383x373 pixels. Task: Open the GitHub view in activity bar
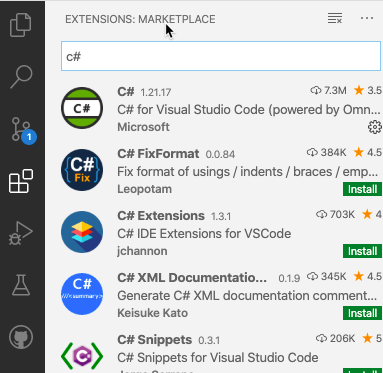point(21,337)
